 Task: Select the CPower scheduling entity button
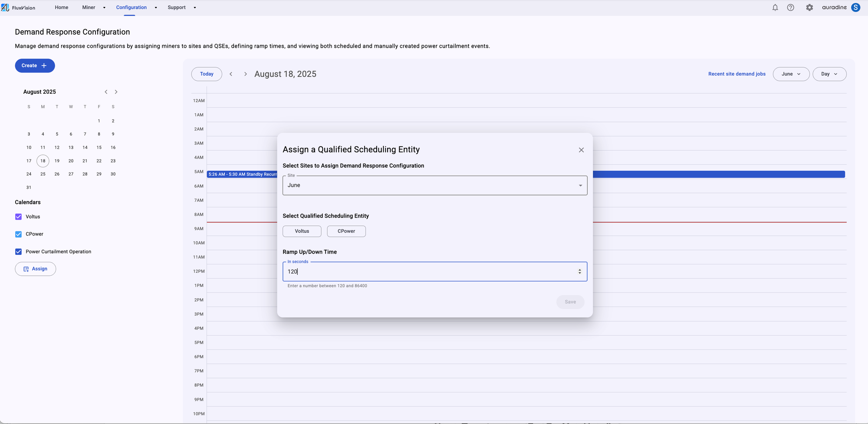tap(346, 231)
